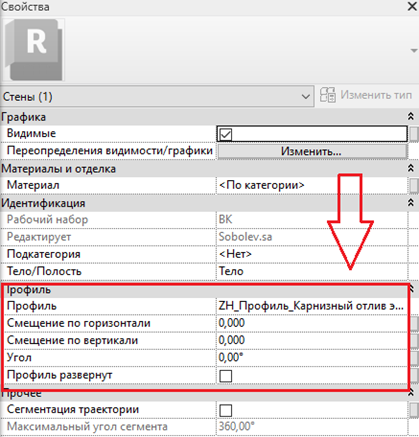Select the Профиль value ZH_Профиль_Карнизный отлив
The image size is (419, 437).
click(x=311, y=306)
